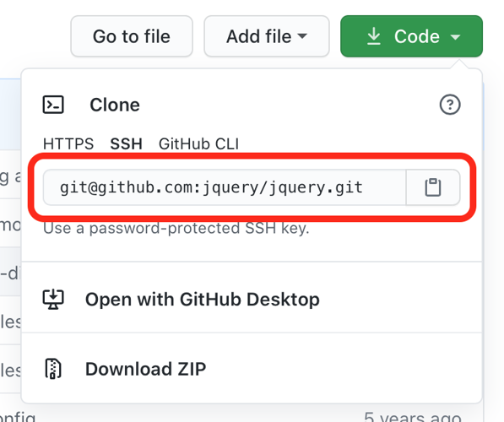Click the Code button dropdown caret
The width and height of the screenshot is (504, 422).
(455, 37)
